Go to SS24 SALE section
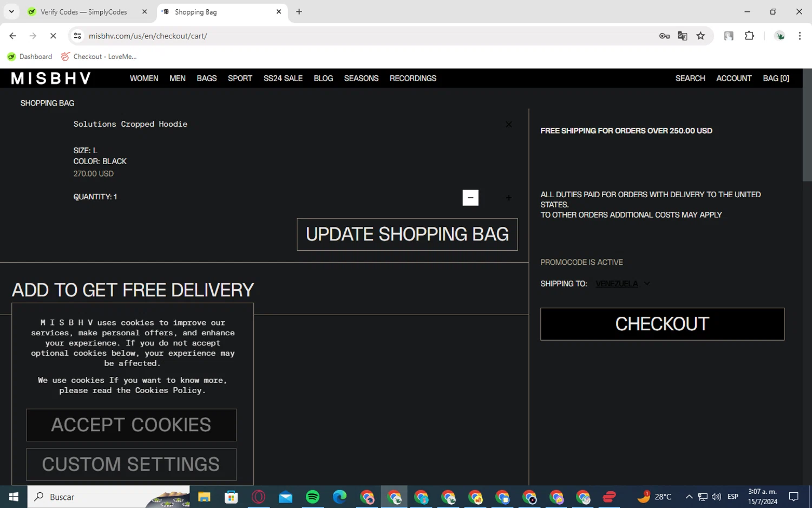812x508 pixels. pyautogui.click(x=283, y=79)
